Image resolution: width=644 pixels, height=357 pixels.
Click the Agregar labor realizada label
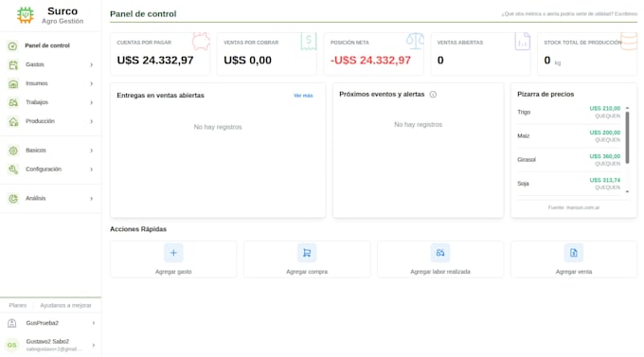tap(440, 272)
